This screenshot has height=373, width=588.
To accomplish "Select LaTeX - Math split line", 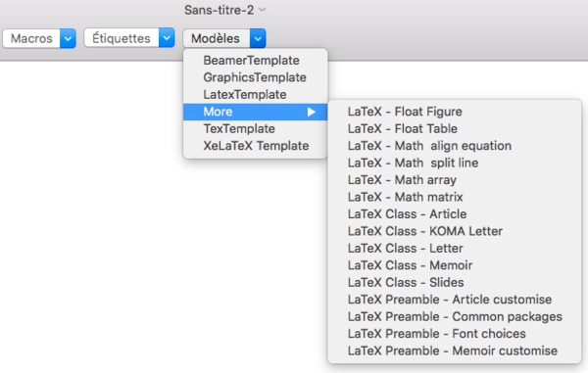I will tap(455, 163).
